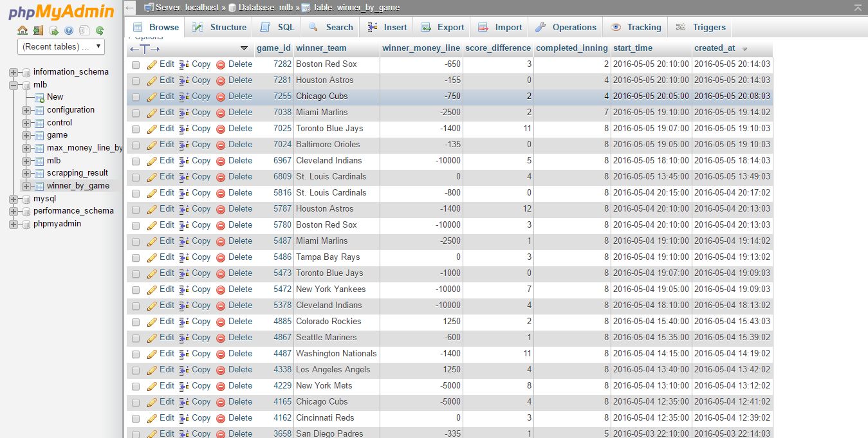868x438 pixels.
Task: Click the Copy icon for Miami Marlins game 7038
Action: coord(184,113)
